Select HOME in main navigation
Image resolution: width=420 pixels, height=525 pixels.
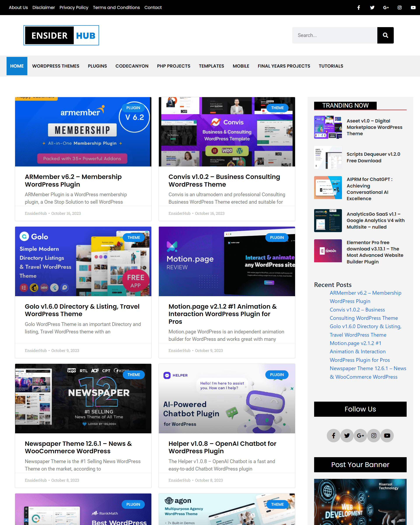point(17,66)
